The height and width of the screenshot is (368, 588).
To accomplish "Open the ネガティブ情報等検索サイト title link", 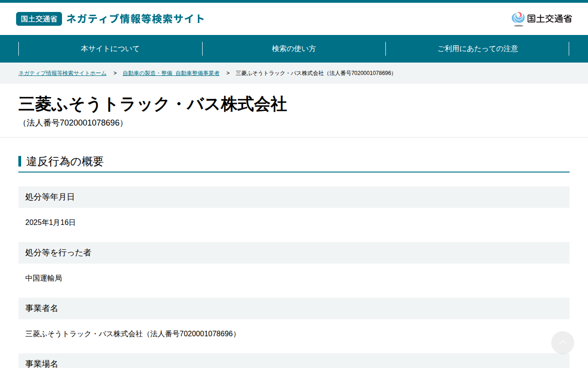I will pos(136,19).
